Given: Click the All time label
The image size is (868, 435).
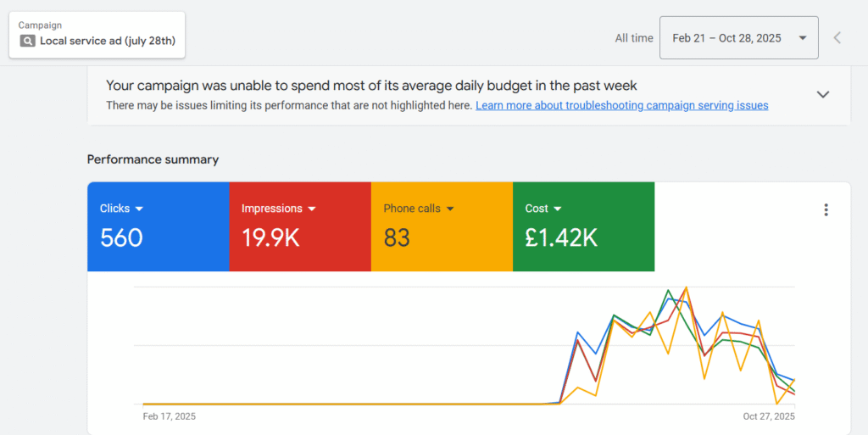Looking at the screenshot, I should click(634, 38).
